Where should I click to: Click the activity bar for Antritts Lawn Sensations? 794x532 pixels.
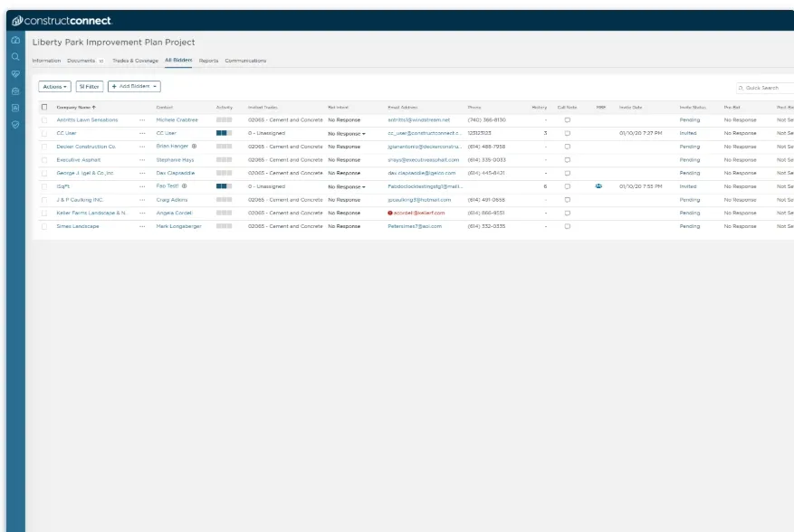pos(224,120)
